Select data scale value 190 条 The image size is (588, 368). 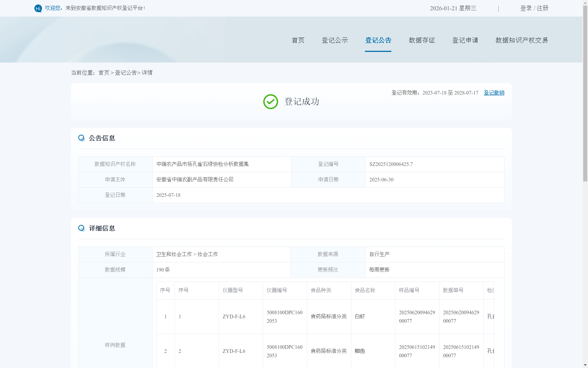[163, 270]
